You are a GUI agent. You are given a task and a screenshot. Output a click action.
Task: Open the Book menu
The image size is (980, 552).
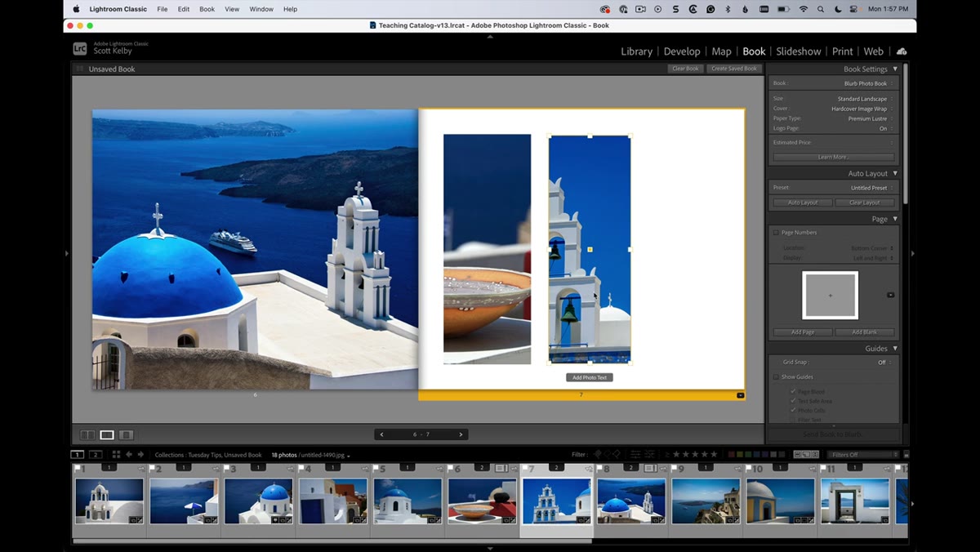[207, 9]
